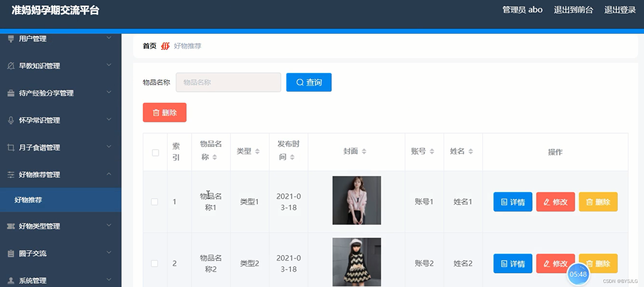Click cell 账号1
Image resolution: width=644 pixels, height=287 pixels.
coord(424,202)
